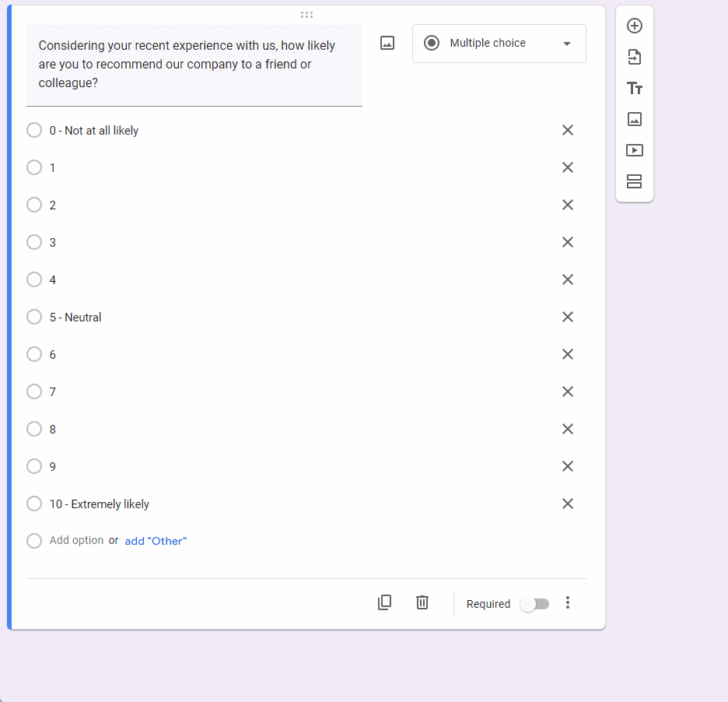The height and width of the screenshot is (702, 728).
Task: Select the '5 - Neutral' radio option
Action: [34, 317]
